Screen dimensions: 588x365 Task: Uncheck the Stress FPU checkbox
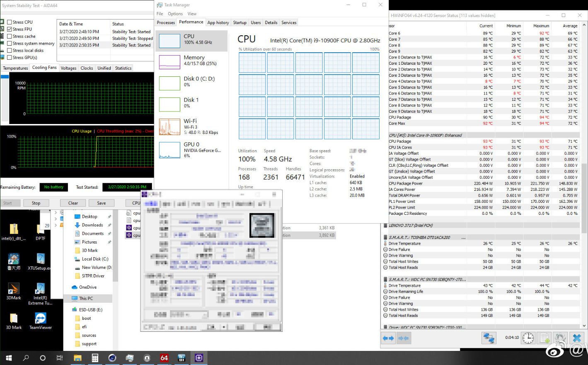(9, 29)
